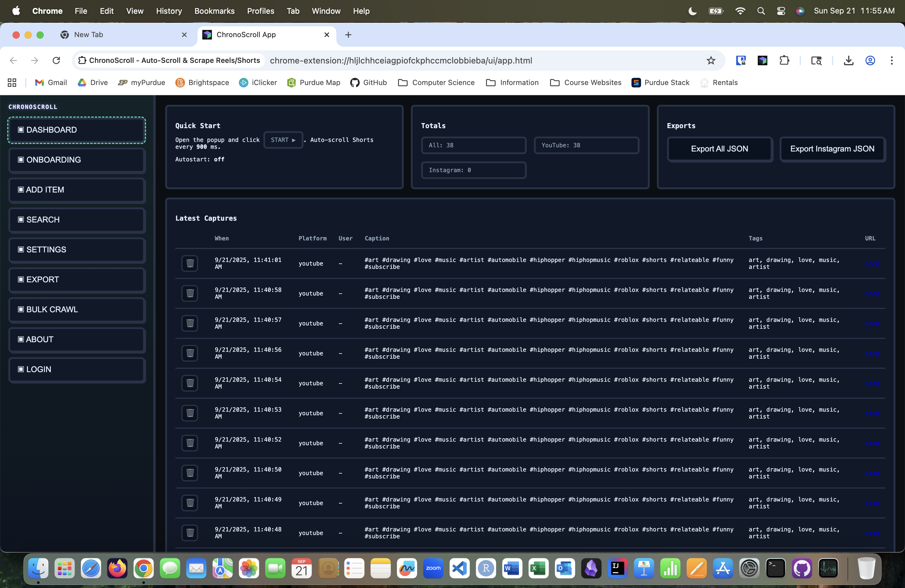Open Chrome extensions puzzle icon
This screenshot has height=588, width=905.
click(784, 60)
